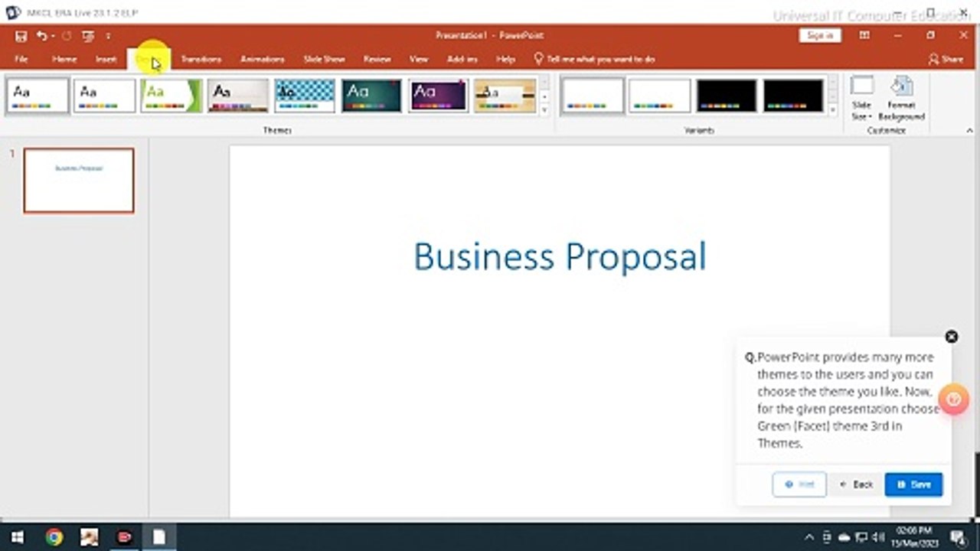Collapse the ribbon with the chevron
Image resolution: width=980 pixels, height=551 pixels.
click(969, 131)
